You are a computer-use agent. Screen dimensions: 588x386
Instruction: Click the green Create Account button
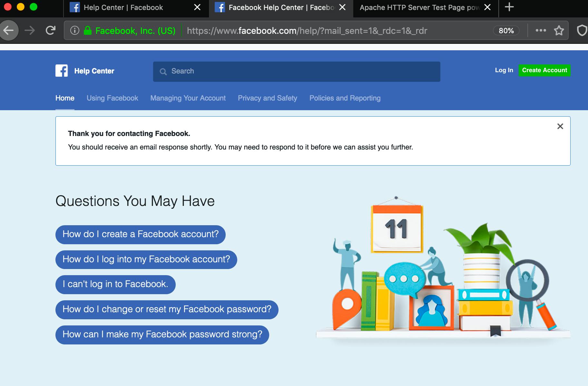tap(544, 70)
